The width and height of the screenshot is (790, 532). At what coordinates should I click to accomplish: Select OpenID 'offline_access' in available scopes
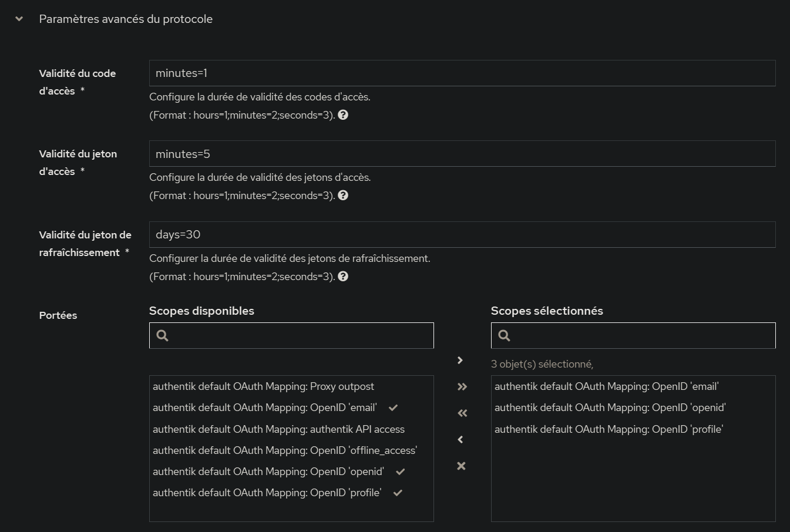285,450
